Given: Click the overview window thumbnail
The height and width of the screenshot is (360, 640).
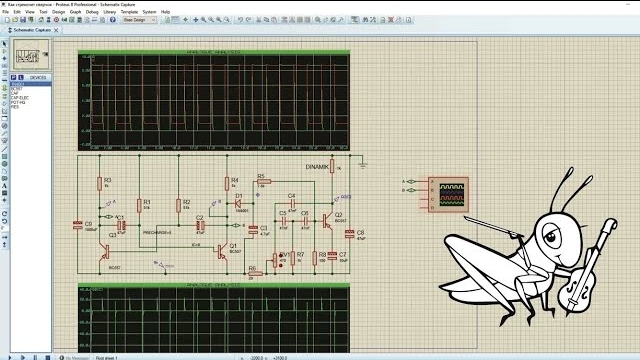Looking at the screenshot, I should 31,55.
